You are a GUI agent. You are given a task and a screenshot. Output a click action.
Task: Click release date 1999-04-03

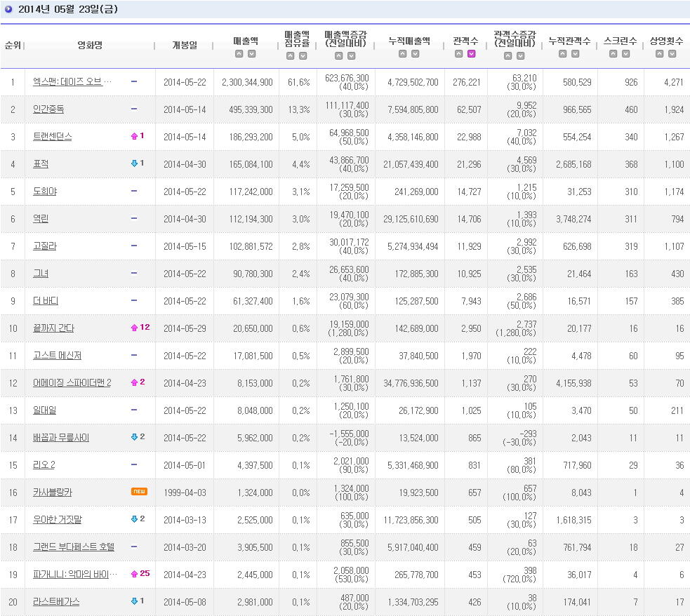click(185, 493)
